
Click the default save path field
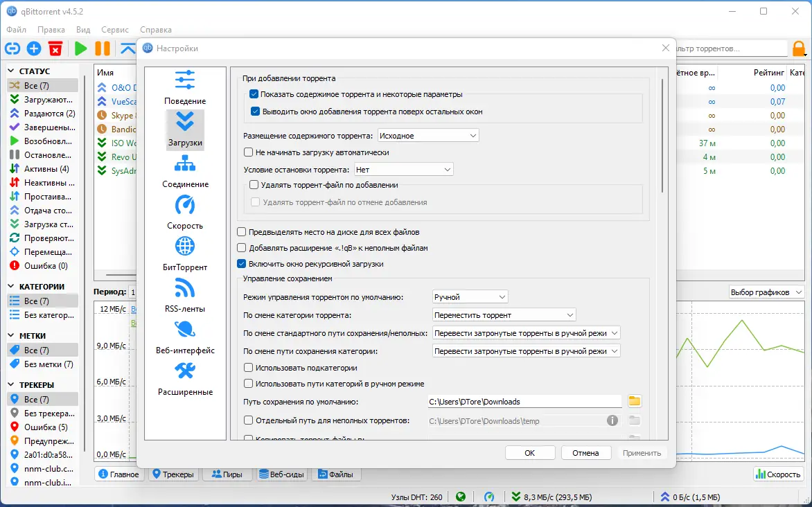(x=524, y=401)
